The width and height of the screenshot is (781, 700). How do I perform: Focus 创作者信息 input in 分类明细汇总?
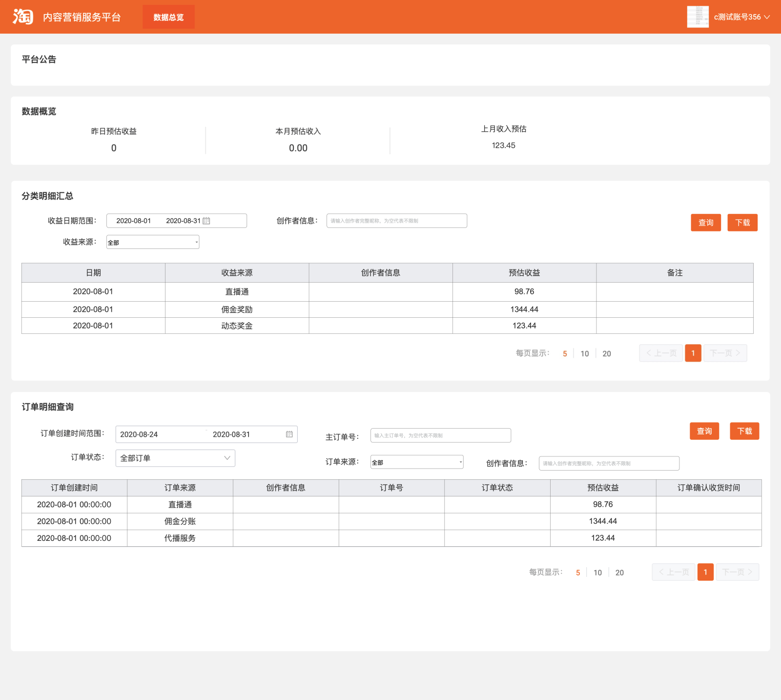397,221
